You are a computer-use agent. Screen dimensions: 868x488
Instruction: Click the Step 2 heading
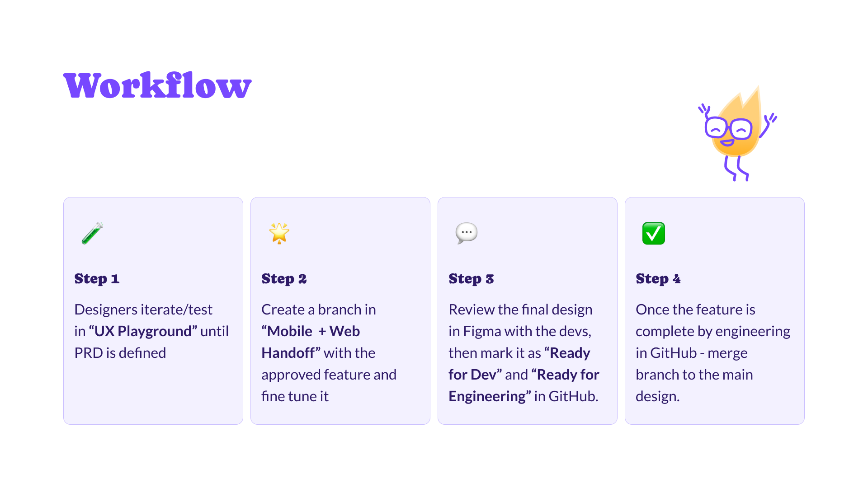[284, 279]
